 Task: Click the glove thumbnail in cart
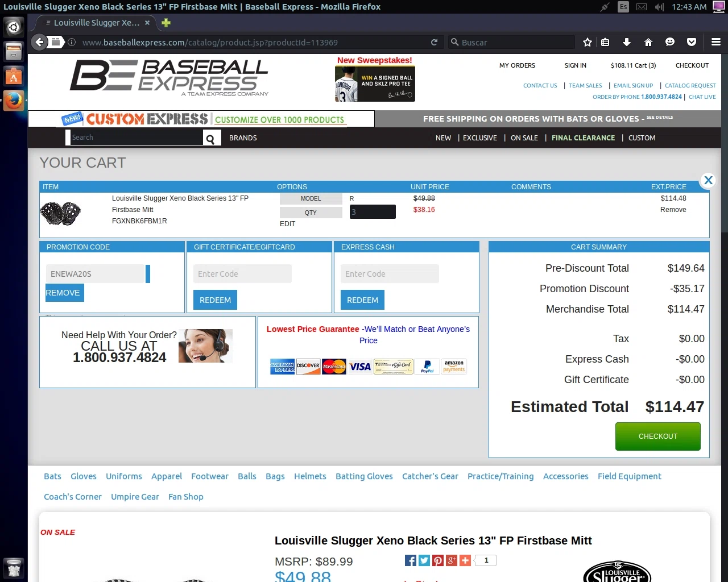coord(60,214)
